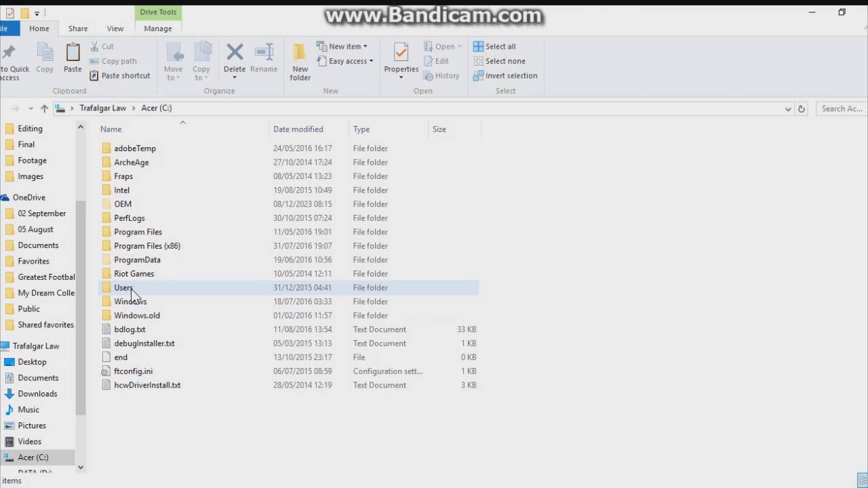Click the Properties icon

click(x=401, y=52)
